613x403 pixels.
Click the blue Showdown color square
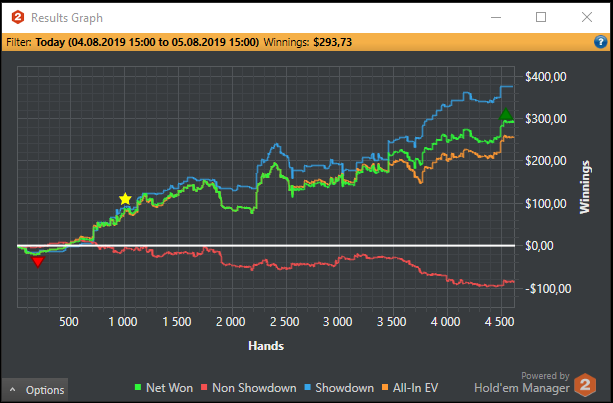(307, 387)
